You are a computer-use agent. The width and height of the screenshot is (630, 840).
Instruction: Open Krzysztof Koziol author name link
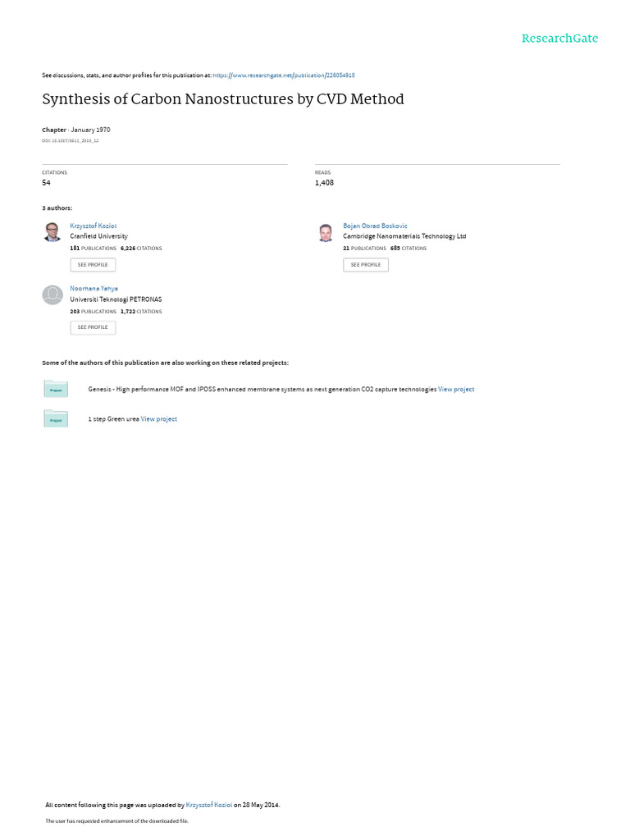94,226
